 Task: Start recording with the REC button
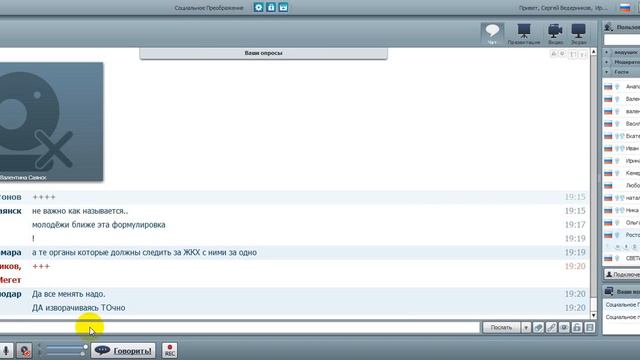(x=169, y=351)
